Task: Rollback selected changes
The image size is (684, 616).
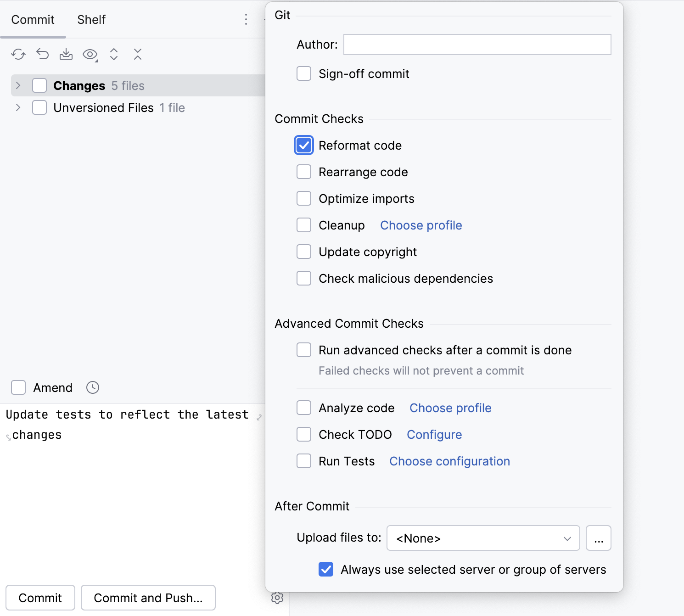Action: click(42, 54)
